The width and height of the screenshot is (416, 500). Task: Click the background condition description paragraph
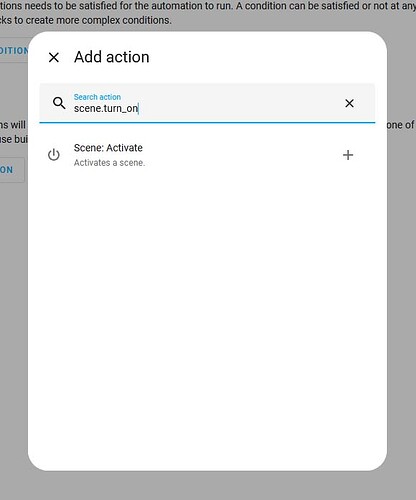208,13
